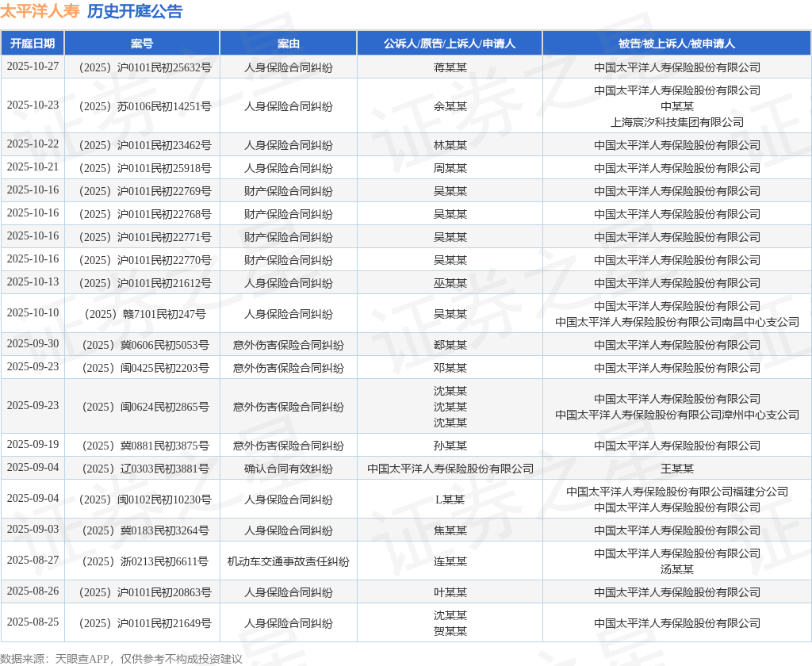Click the 公诉人/原告/上诉人/申请人 column header
Image resolution: width=812 pixels, height=666 pixels.
[x=450, y=44]
